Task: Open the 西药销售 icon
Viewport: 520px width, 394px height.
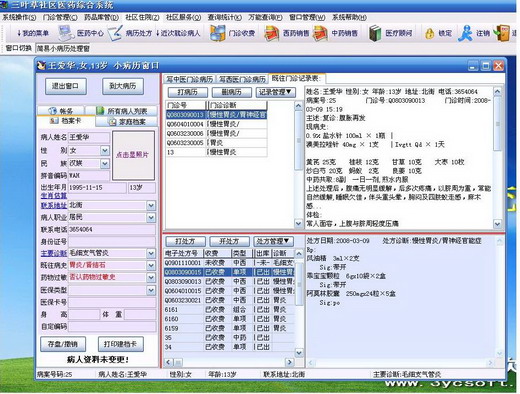Action: [271, 33]
